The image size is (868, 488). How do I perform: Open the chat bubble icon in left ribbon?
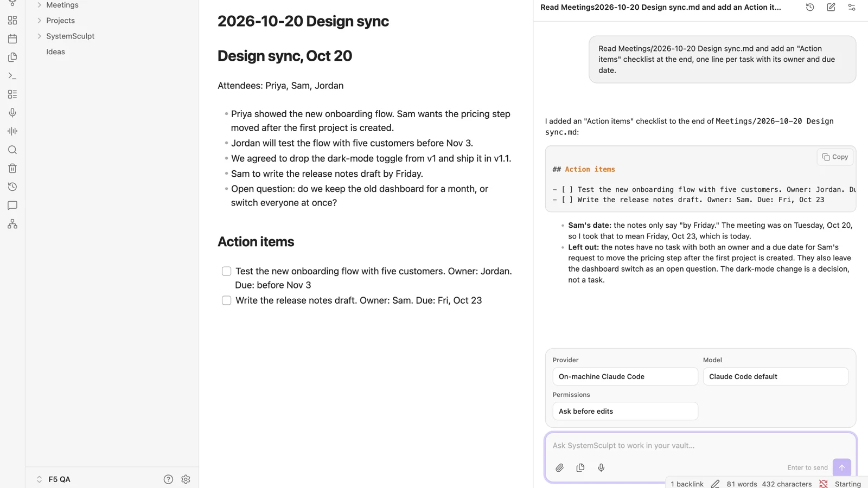click(x=12, y=206)
